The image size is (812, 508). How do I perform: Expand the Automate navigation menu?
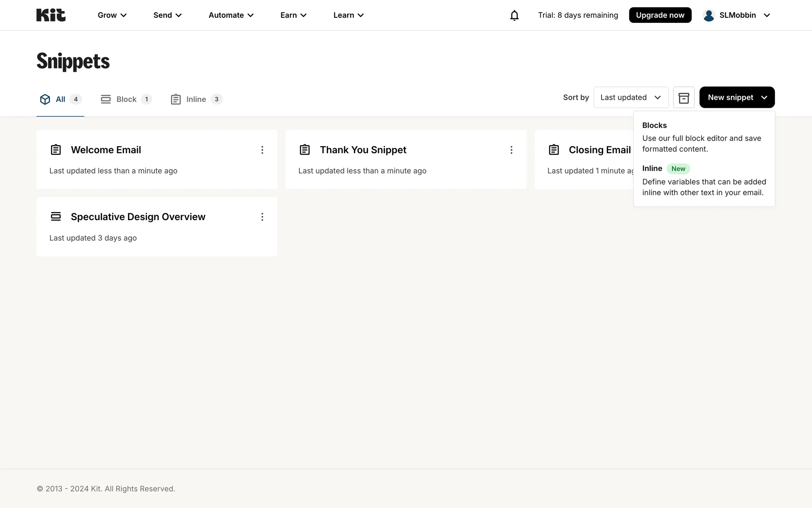tap(231, 15)
